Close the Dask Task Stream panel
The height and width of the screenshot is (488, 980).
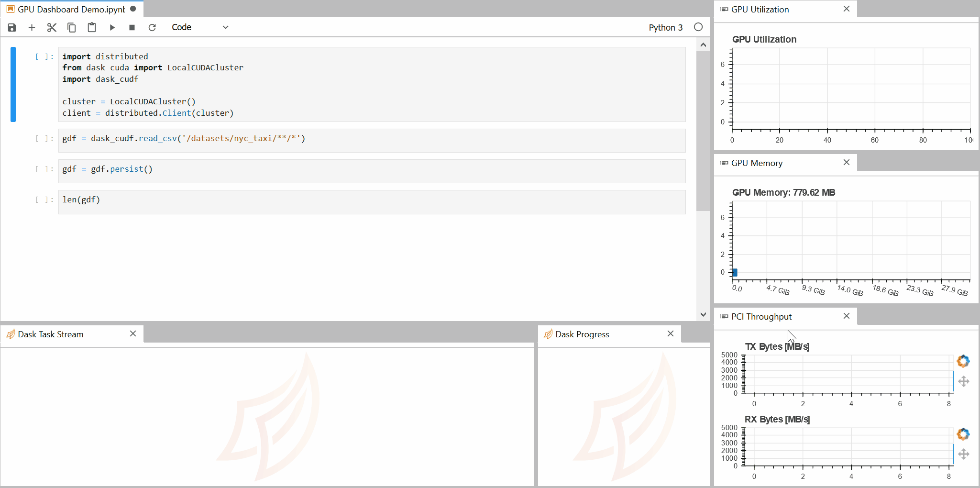(x=133, y=334)
